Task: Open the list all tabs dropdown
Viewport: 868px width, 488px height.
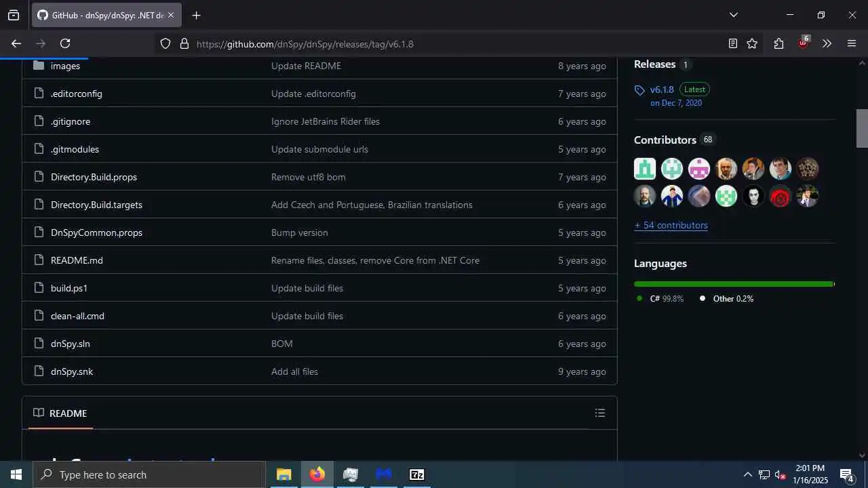Action: (733, 15)
